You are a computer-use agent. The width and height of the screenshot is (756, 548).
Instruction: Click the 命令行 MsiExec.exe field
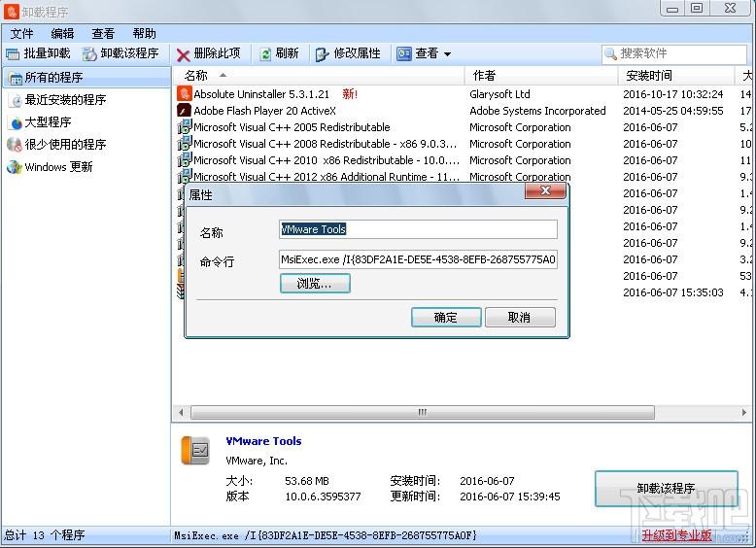(x=418, y=259)
